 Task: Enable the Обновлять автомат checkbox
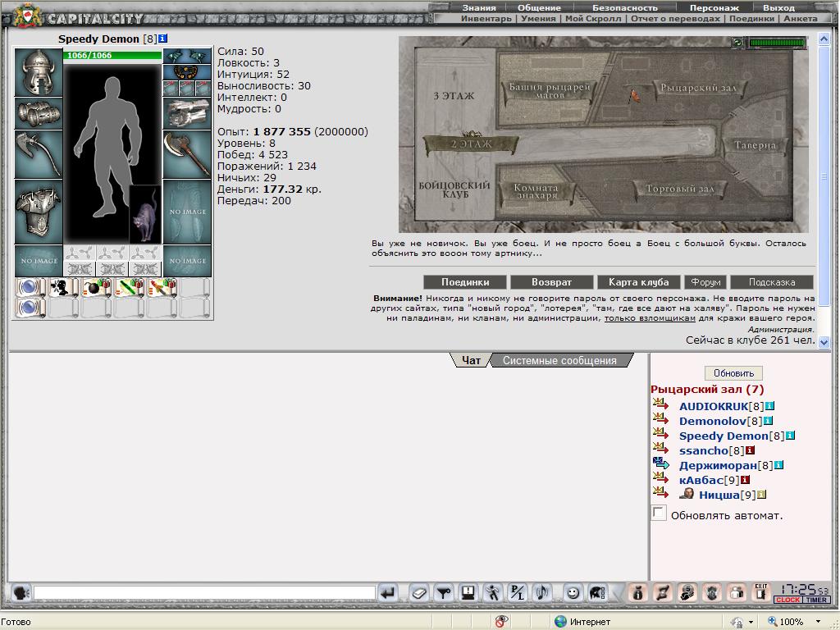(659, 513)
